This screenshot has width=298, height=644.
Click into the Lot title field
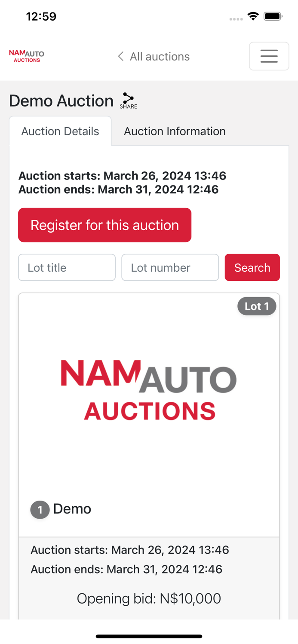(67, 267)
